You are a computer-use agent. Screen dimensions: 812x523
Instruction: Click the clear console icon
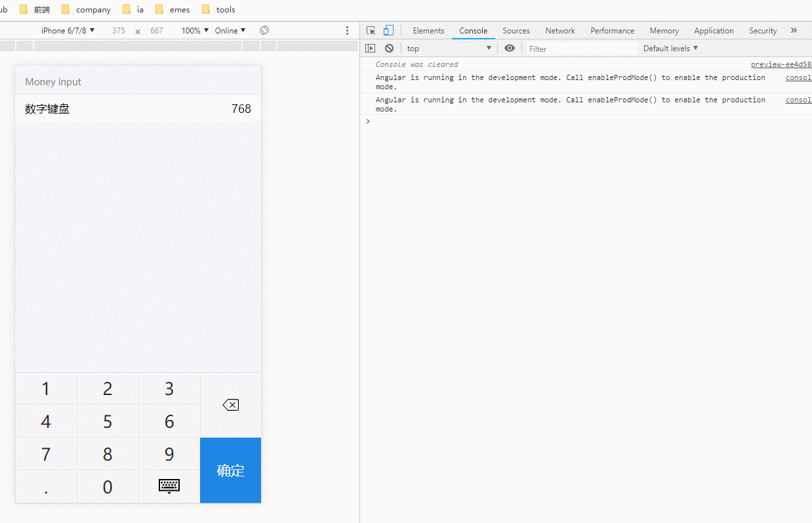click(x=389, y=48)
